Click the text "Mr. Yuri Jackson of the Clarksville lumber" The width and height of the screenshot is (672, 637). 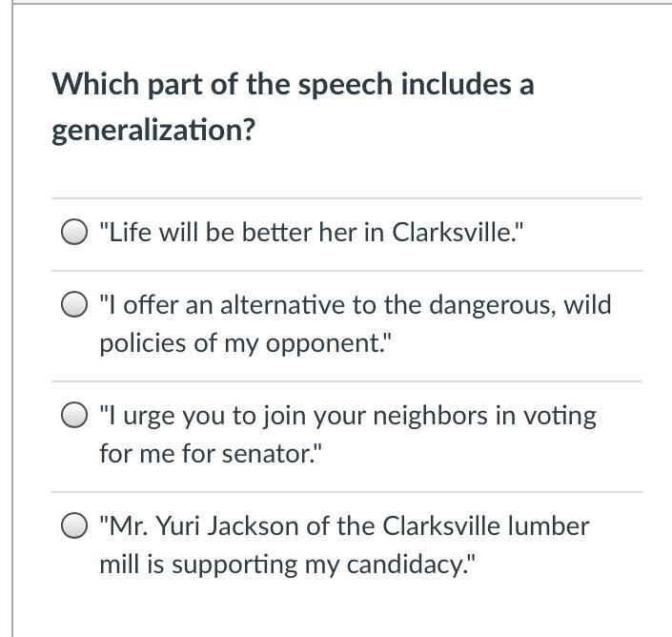[x=344, y=526]
